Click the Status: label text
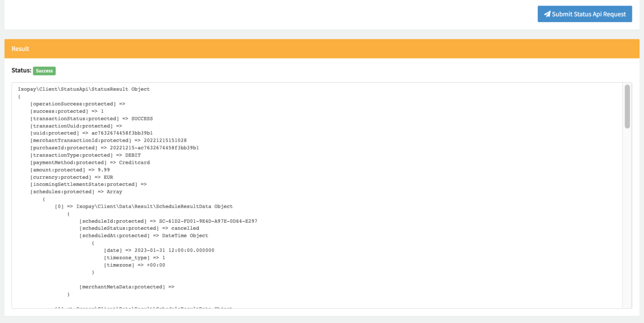644x323 pixels. click(21, 71)
